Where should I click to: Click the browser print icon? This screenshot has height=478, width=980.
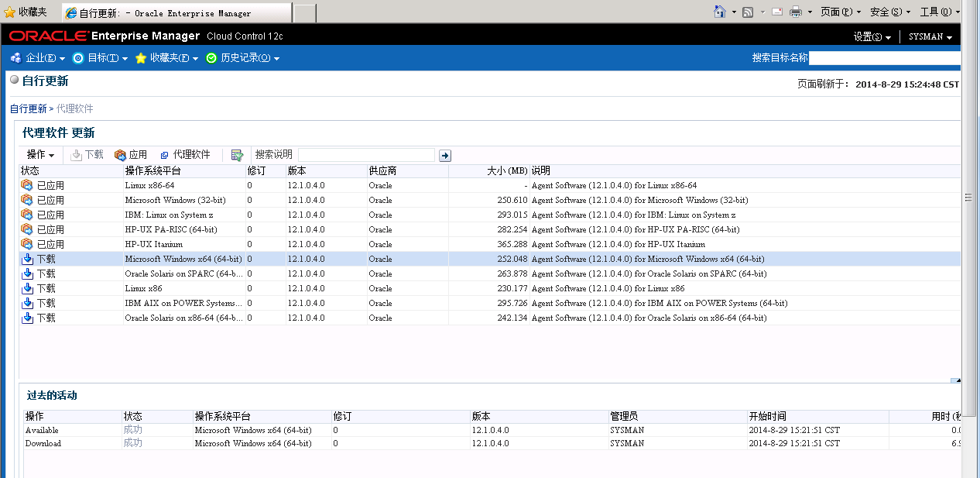(796, 12)
